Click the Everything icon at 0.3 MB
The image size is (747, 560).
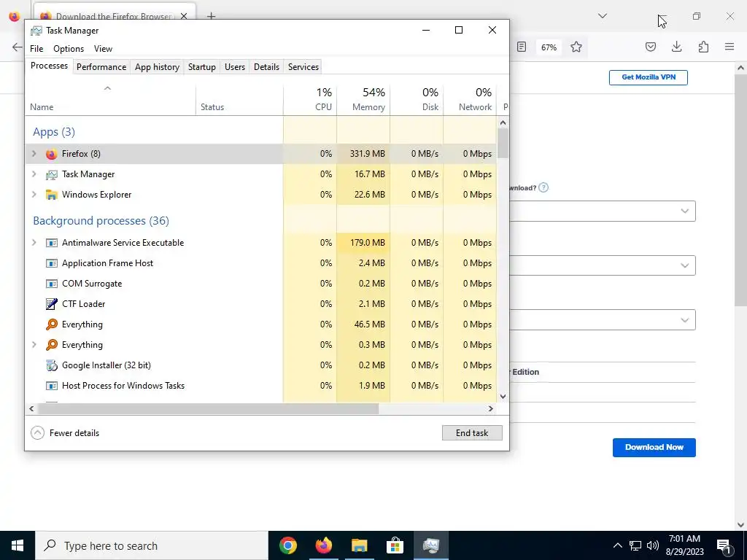[x=52, y=345]
